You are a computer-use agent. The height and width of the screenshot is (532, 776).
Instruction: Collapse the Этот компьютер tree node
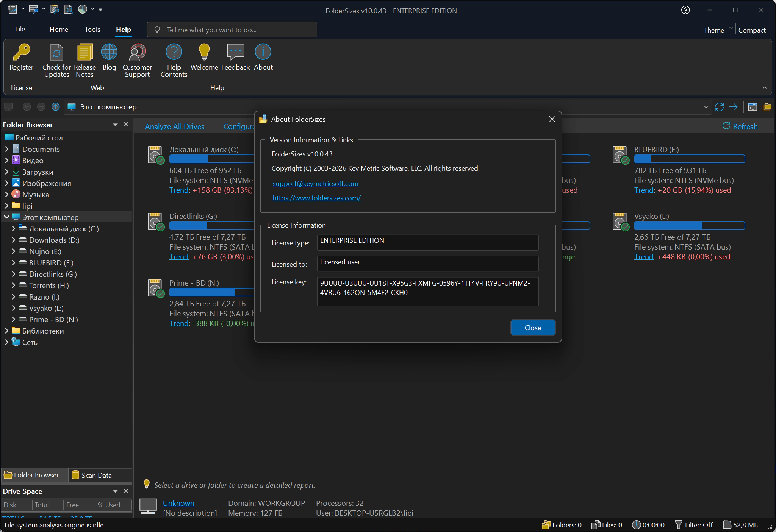click(x=7, y=217)
